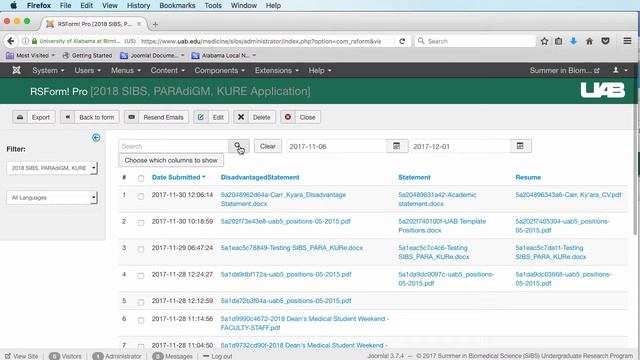
Task: Check the row 5 submission checkbox
Action: (x=141, y=302)
